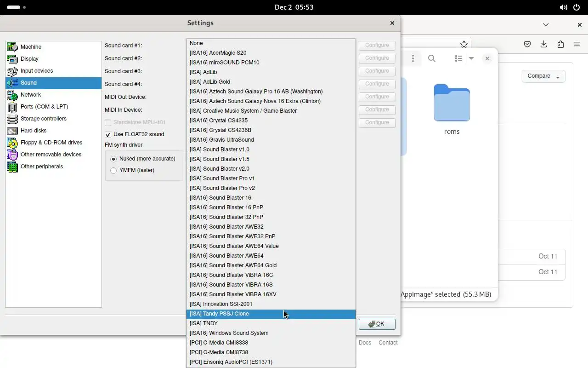The height and width of the screenshot is (368, 588).
Task: Expand browser tab list chevron
Action: (x=546, y=25)
